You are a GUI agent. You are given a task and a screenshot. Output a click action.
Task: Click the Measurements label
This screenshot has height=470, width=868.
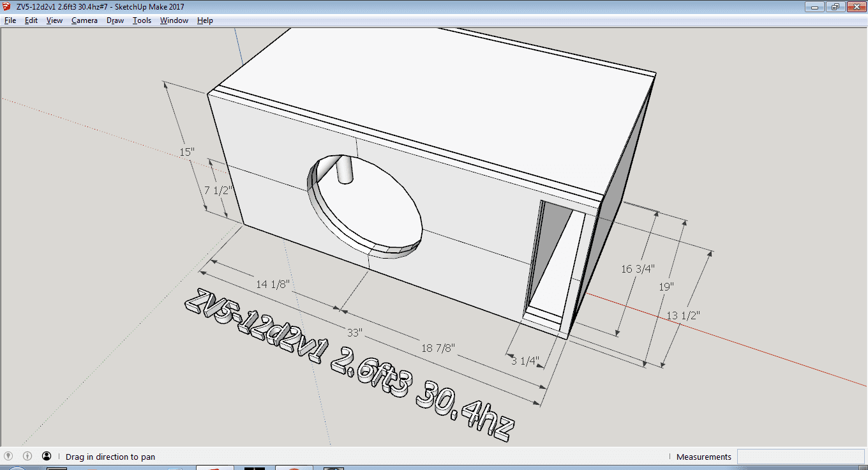pos(703,457)
